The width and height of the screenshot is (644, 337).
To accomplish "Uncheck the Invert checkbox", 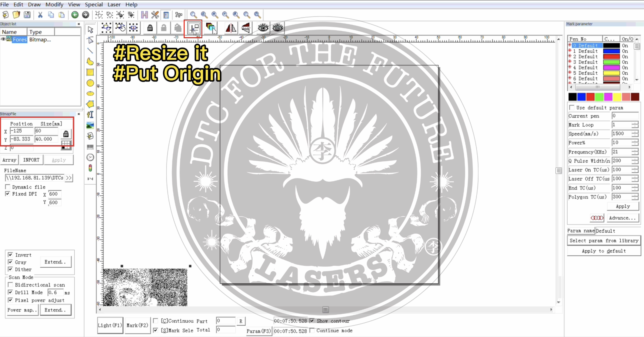I will (10, 255).
